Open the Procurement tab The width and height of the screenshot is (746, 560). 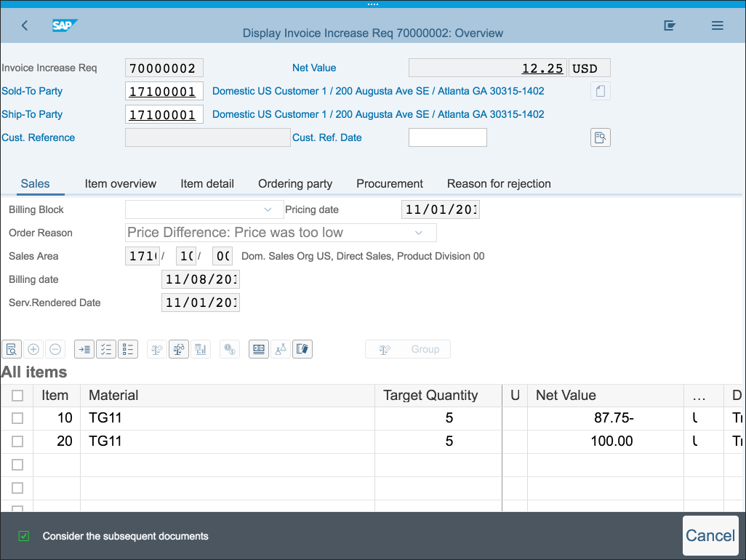pos(390,184)
